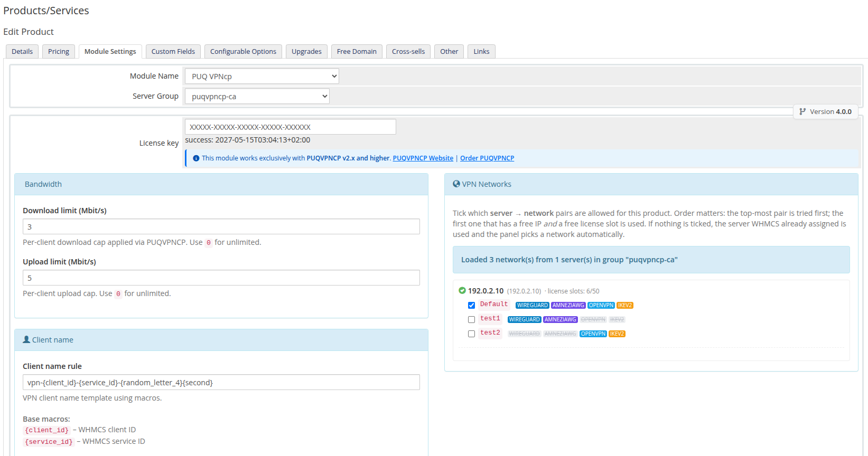Open the Pricing tab

point(59,51)
